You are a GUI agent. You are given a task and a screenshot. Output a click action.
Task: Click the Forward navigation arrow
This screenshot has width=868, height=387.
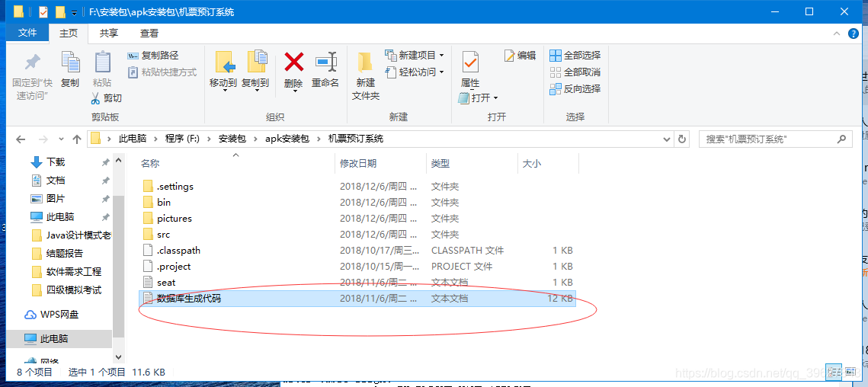(43, 139)
